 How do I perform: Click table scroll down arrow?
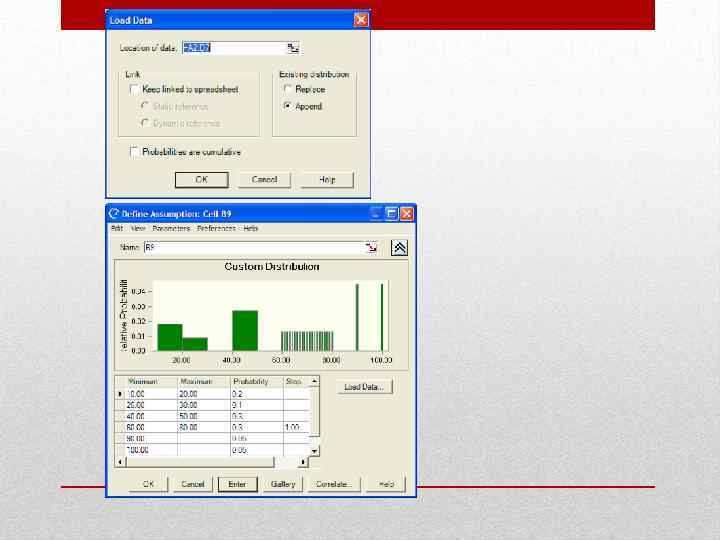click(x=315, y=451)
